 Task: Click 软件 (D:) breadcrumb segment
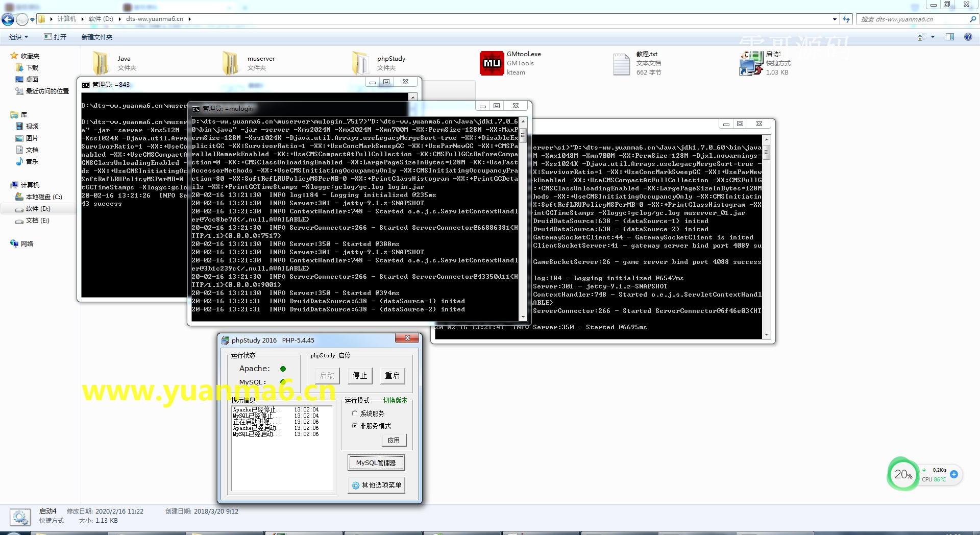tap(101, 19)
